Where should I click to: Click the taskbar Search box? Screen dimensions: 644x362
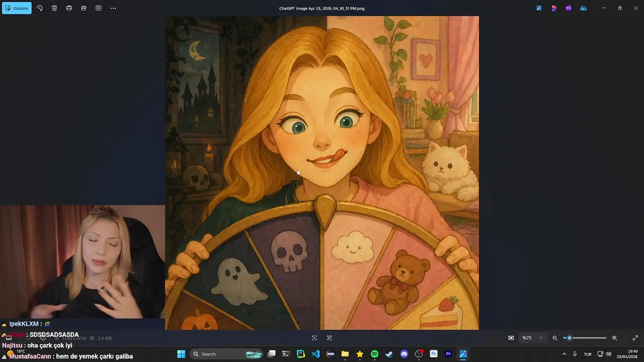pos(227,354)
